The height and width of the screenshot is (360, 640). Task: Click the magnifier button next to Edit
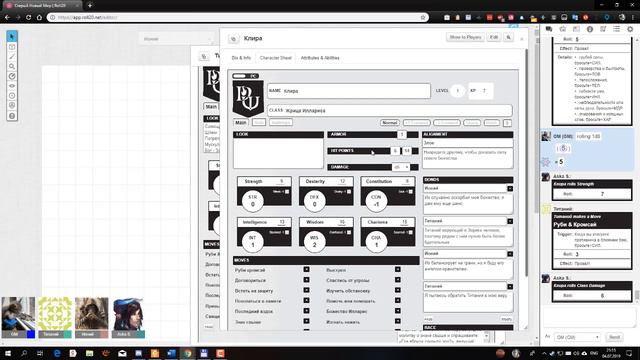point(509,37)
